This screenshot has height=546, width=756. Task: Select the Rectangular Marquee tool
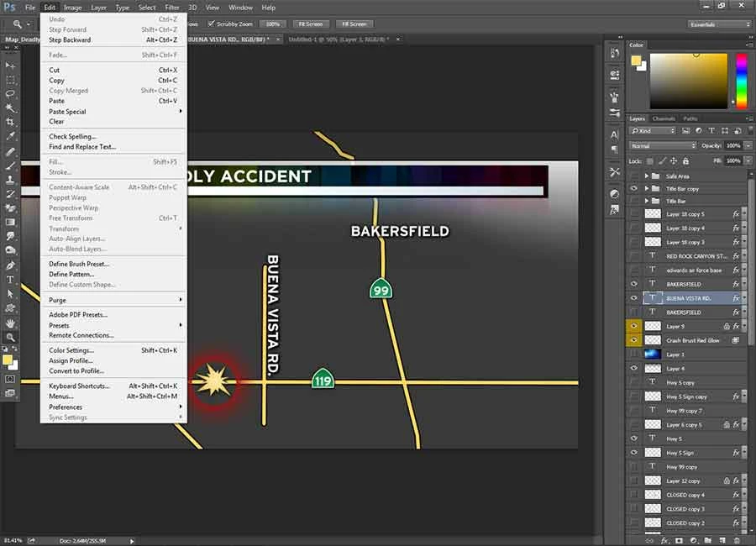(x=10, y=80)
